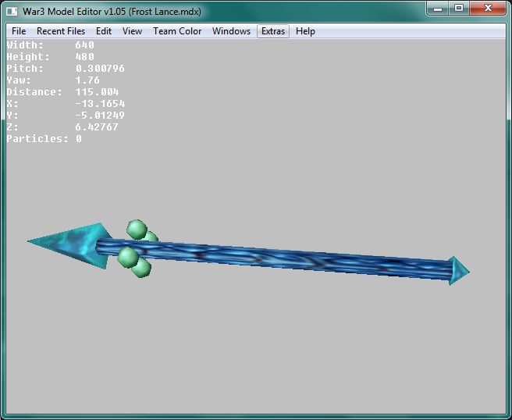Viewport: 512px width, 420px height.
Task: Open the File menu
Action: click(19, 31)
